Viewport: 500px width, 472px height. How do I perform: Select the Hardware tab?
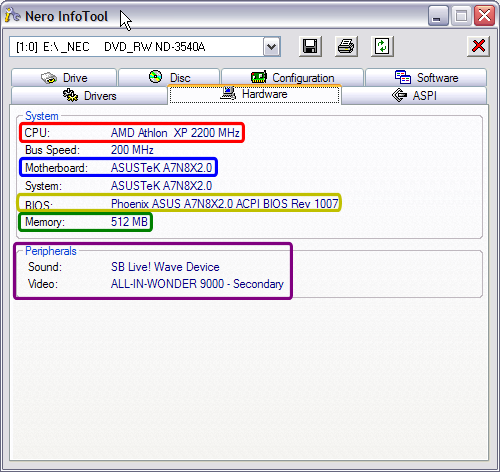255,94
